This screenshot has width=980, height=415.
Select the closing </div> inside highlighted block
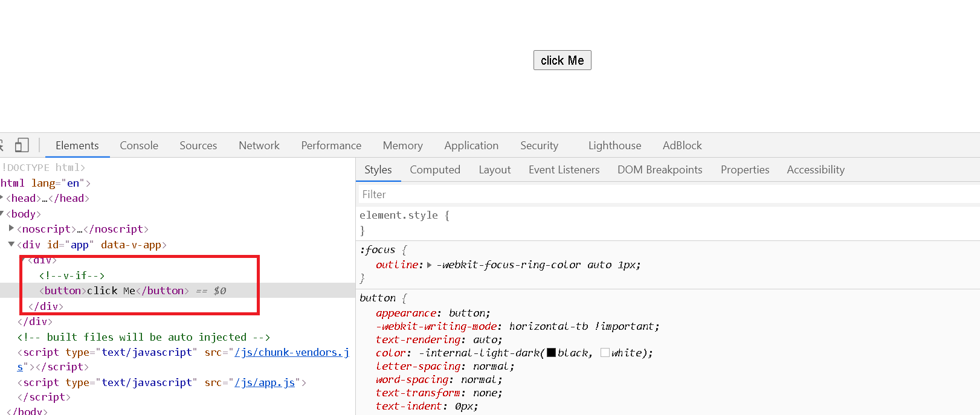(46, 306)
